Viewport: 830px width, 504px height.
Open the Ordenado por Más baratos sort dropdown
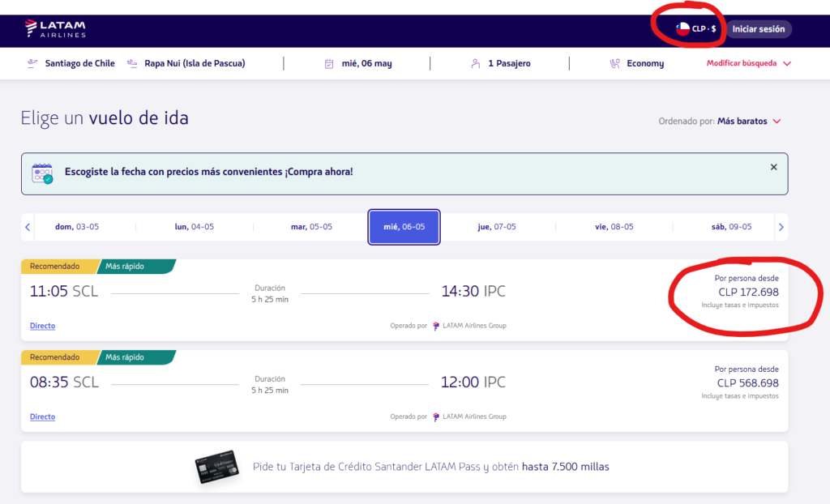point(749,122)
